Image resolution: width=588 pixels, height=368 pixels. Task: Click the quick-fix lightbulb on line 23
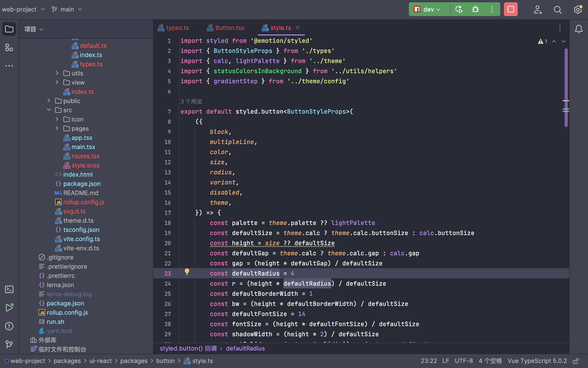[x=187, y=272]
